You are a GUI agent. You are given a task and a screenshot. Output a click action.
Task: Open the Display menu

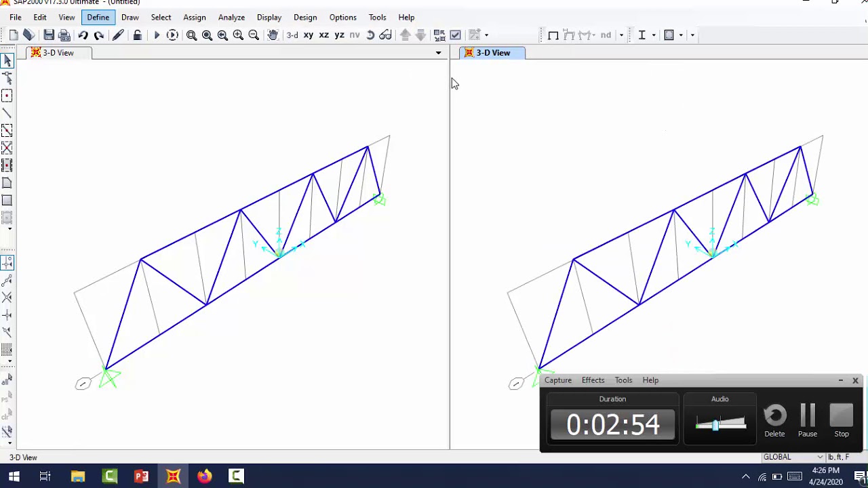[269, 17]
